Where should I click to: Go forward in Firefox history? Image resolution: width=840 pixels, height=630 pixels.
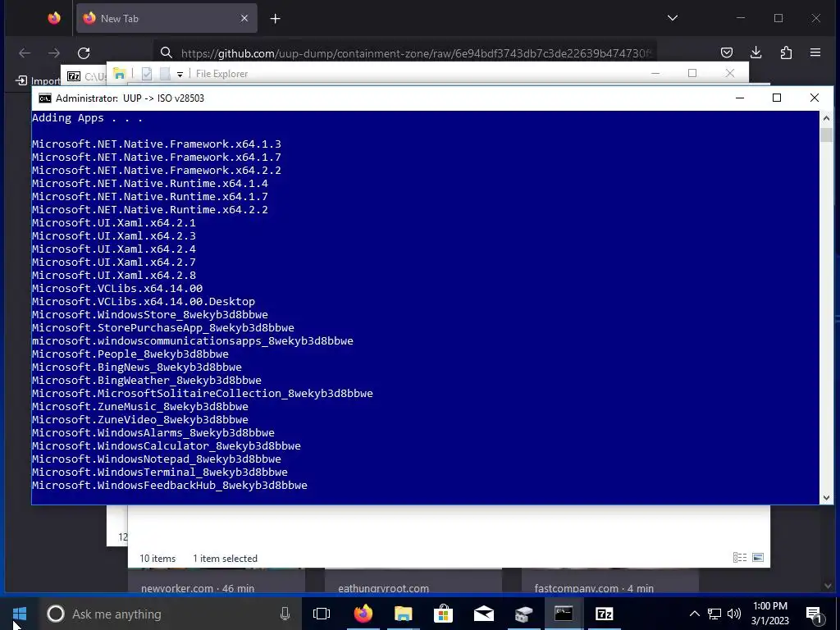54,52
